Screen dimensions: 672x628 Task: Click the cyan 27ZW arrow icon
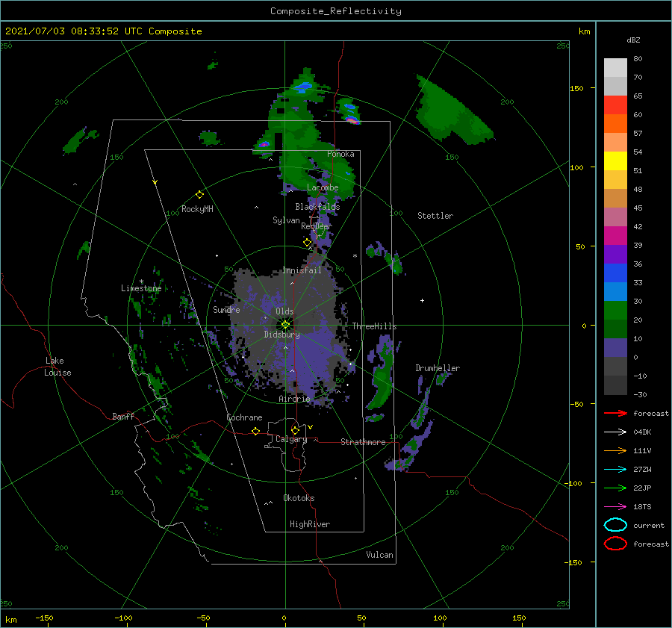click(x=615, y=469)
